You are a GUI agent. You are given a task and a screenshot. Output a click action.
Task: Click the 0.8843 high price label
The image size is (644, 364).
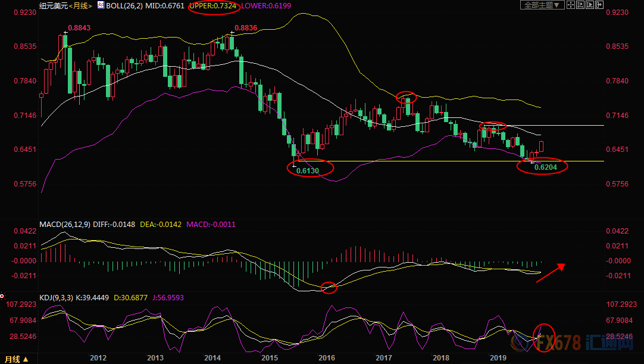point(79,28)
